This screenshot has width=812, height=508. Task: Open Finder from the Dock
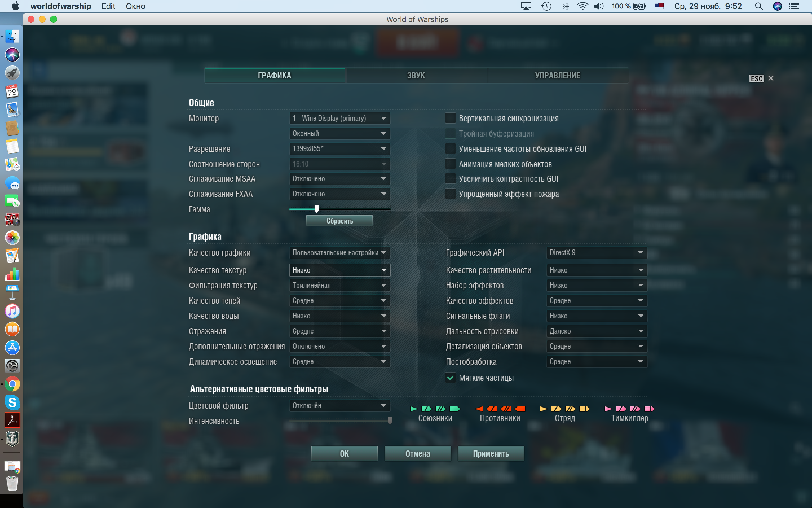coord(12,36)
